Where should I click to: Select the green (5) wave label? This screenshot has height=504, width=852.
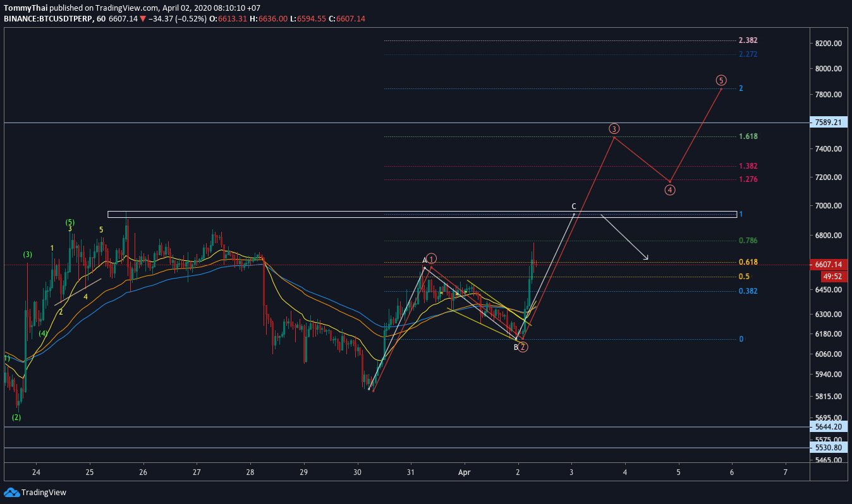[x=70, y=222]
